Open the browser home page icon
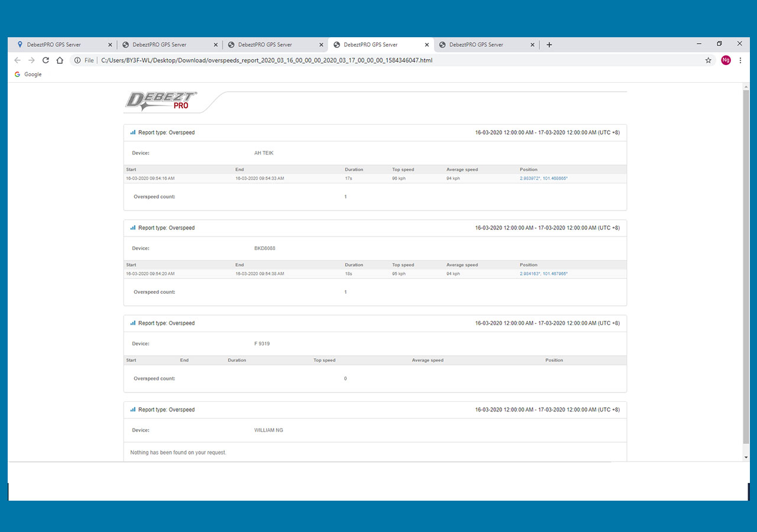This screenshot has height=532, width=757. (60, 60)
